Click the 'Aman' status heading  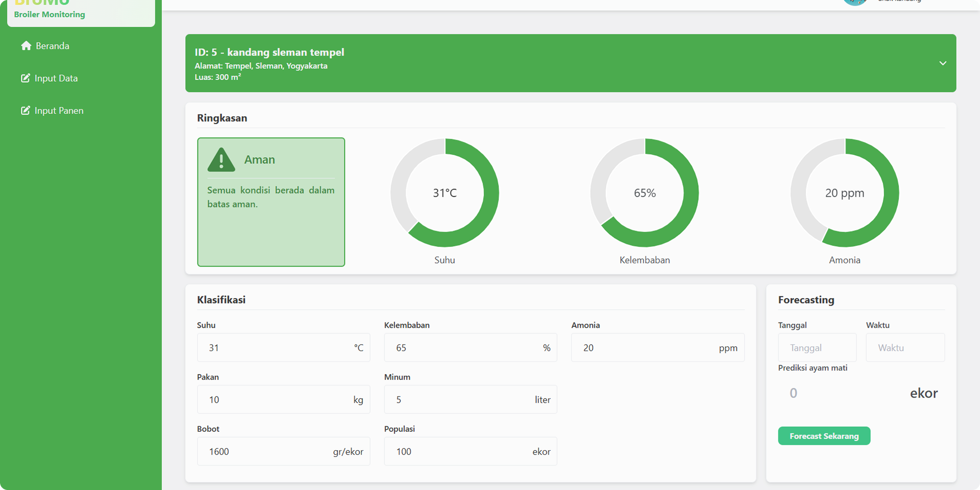pos(259,160)
